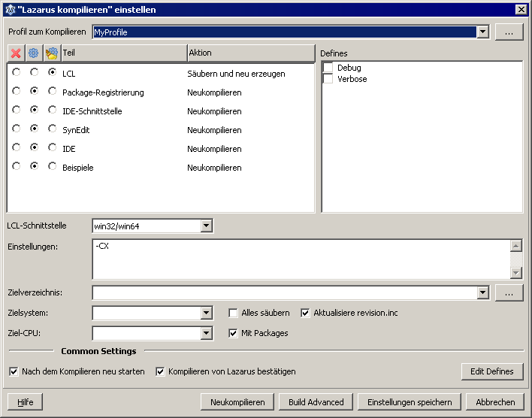This screenshot has width=532, height=418.
Task: Click the Lazarus icon in the title bar
Action: coord(9,9)
